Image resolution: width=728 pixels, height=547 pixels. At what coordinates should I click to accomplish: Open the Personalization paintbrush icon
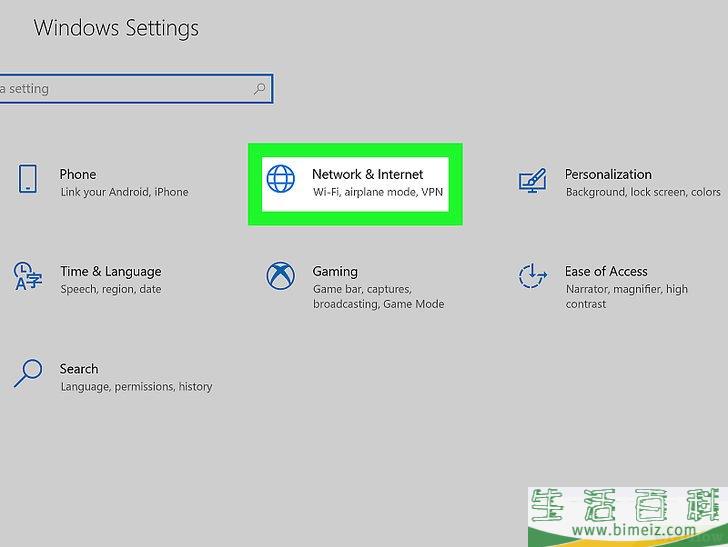[533, 181]
